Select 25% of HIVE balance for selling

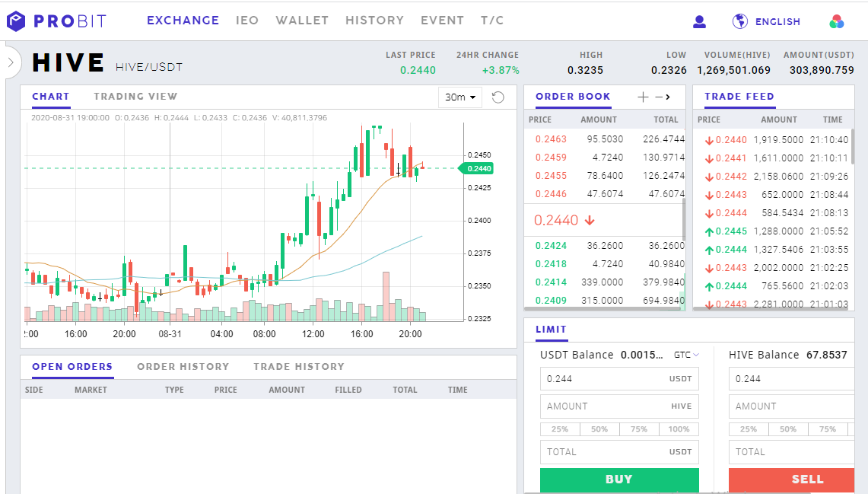(749, 429)
